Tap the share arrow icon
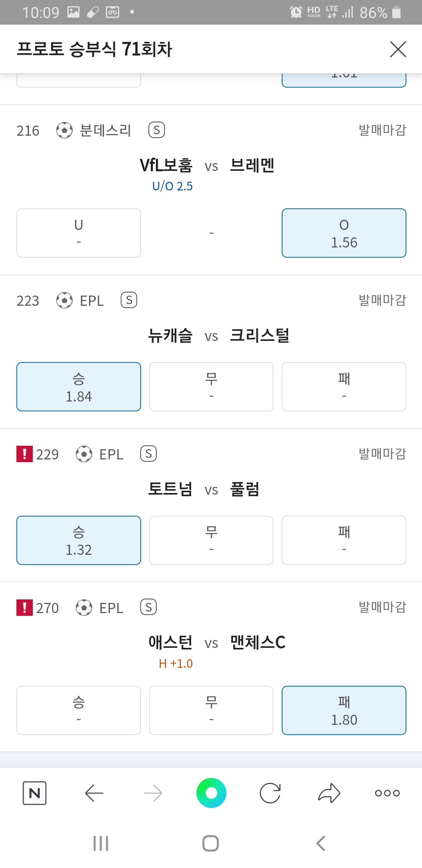 tap(329, 793)
